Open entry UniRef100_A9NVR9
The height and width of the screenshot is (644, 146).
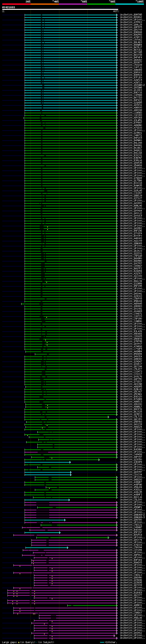pos(131,70)
